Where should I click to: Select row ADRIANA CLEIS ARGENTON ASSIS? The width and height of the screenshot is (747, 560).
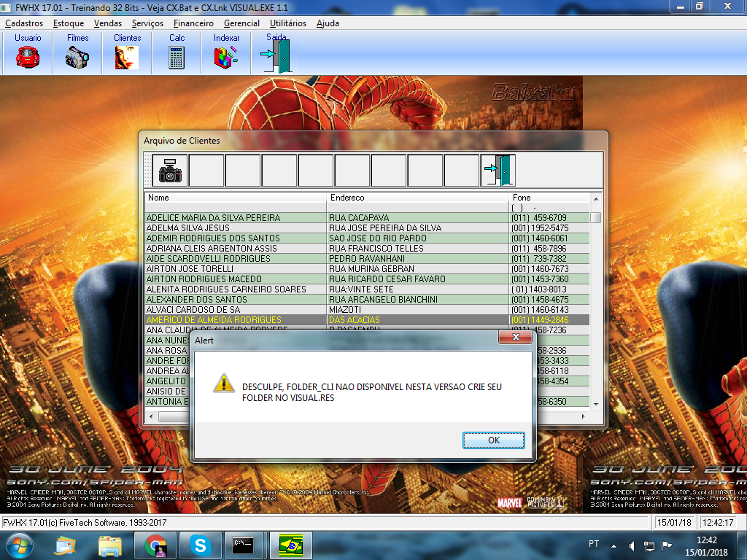tap(367, 248)
